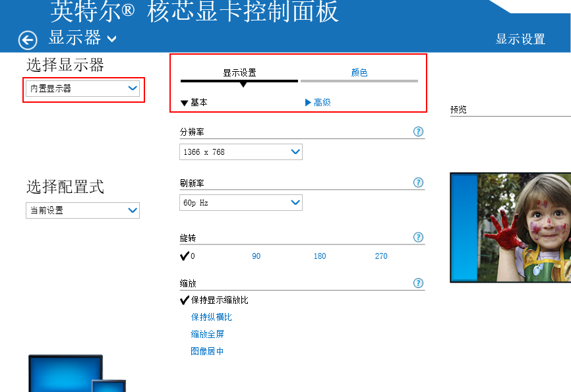Open the 显示器 header dropdown menu

point(82,38)
